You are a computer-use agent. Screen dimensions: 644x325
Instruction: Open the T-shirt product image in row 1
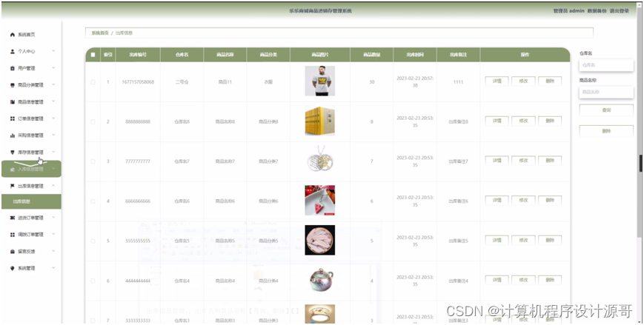(x=320, y=81)
